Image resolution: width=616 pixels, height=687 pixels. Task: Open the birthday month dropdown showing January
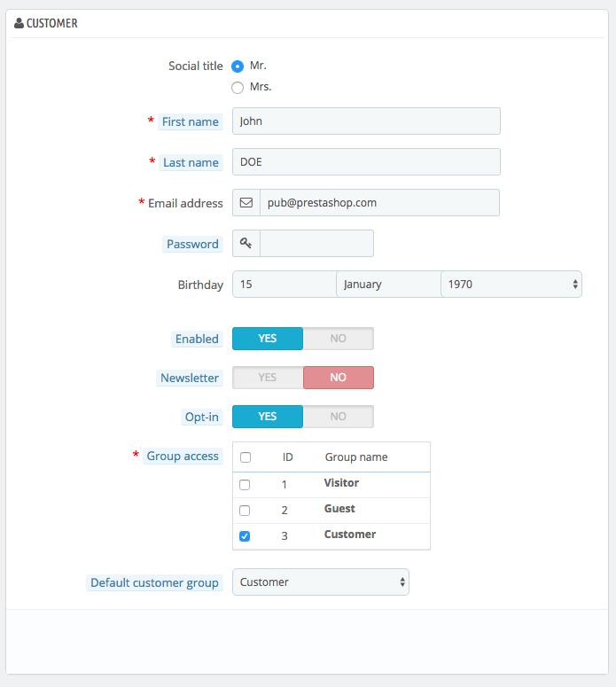(x=388, y=285)
